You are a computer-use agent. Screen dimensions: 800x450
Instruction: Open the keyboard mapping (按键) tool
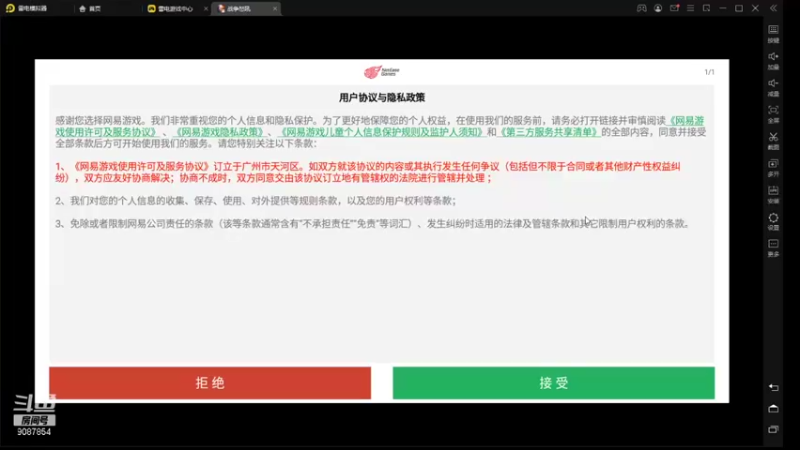(773, 34)
